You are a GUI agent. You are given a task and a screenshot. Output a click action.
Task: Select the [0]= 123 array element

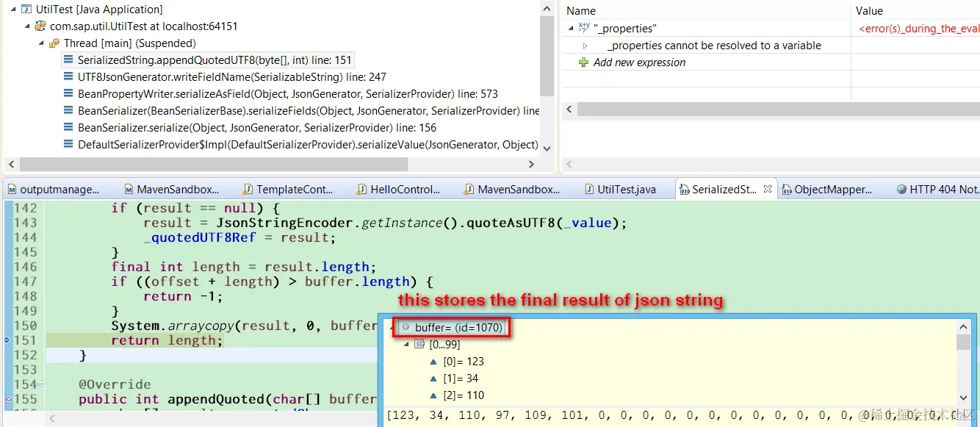464,362
